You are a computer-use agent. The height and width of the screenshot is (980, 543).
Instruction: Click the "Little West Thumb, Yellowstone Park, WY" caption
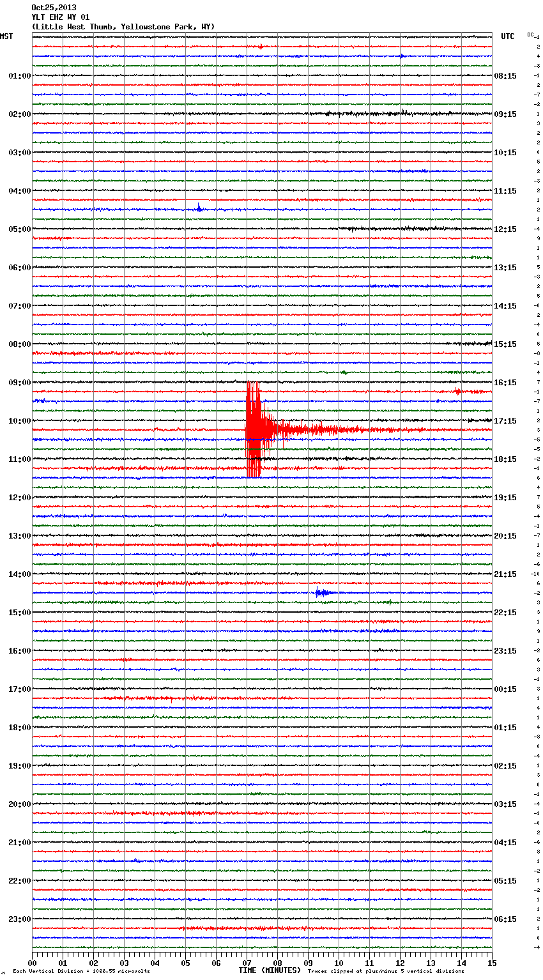click(x=123, y=27)
